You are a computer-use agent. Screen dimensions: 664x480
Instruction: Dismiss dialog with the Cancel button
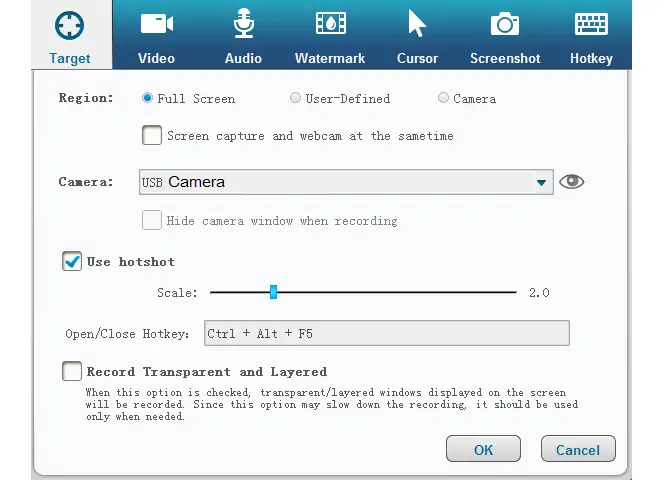click(578, 449)
